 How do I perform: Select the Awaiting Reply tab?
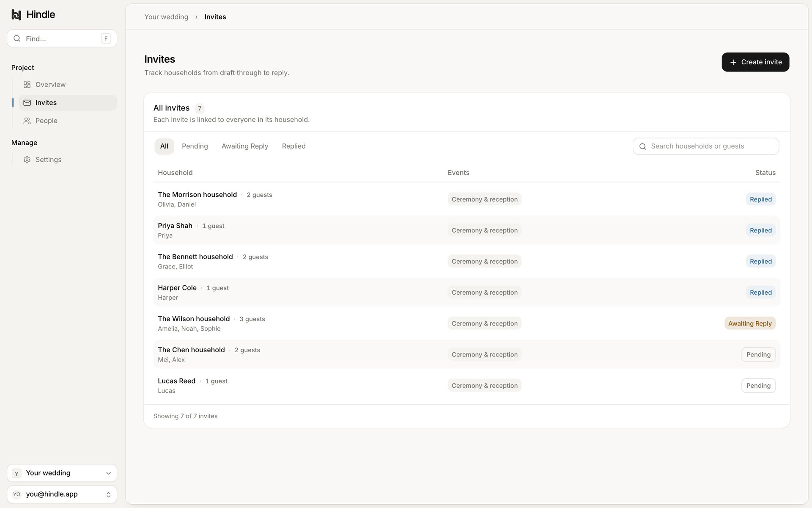point(245,146)
